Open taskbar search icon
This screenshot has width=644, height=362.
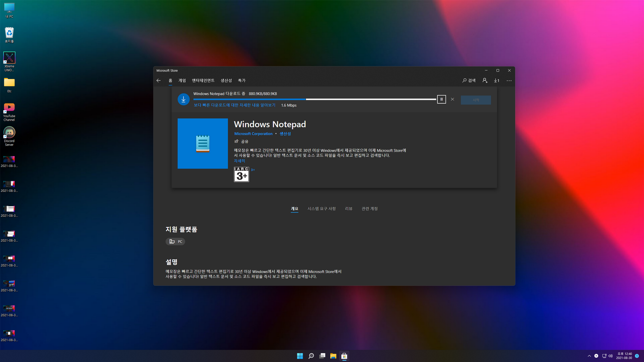pyautogui.click(x=311, y=356)
